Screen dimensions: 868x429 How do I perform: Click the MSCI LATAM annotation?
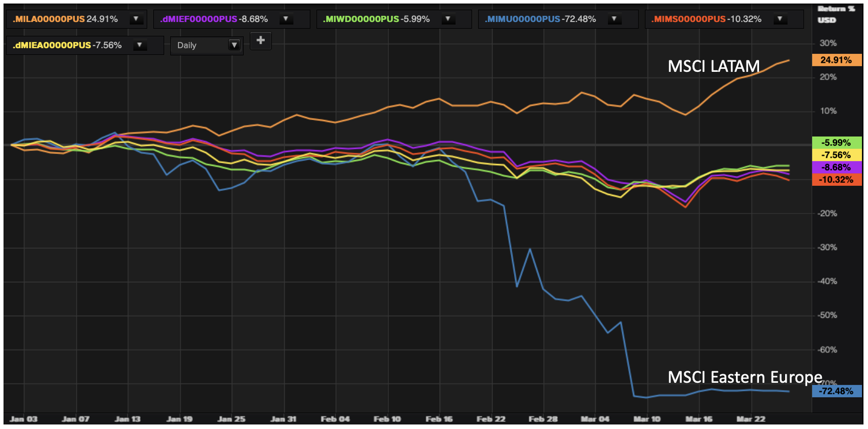(713, 66)
